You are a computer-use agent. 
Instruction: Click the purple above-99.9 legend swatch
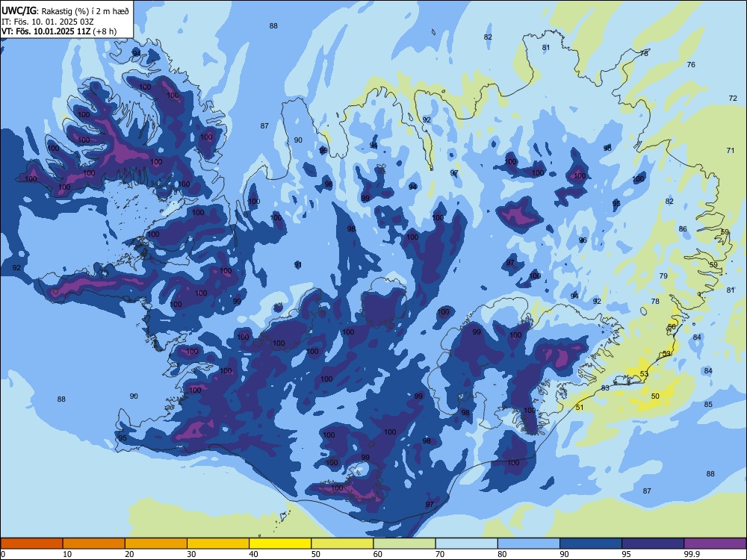[715, 544]
